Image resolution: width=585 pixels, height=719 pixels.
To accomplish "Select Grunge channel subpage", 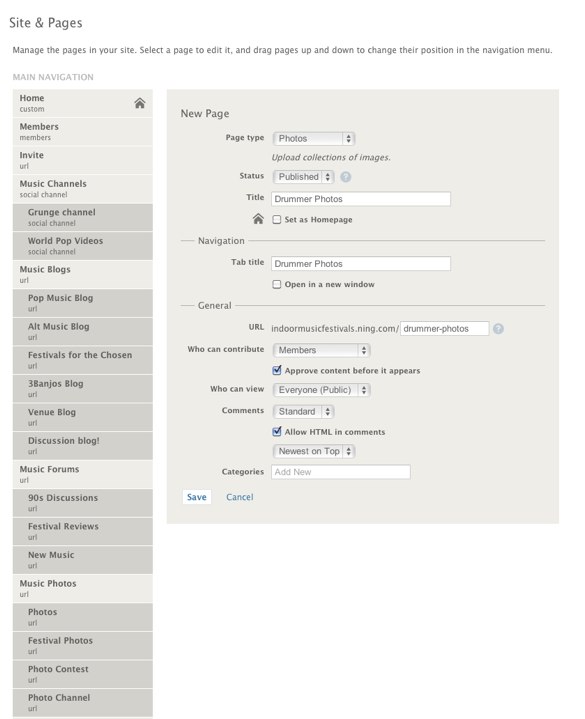I will coord(83,217).
